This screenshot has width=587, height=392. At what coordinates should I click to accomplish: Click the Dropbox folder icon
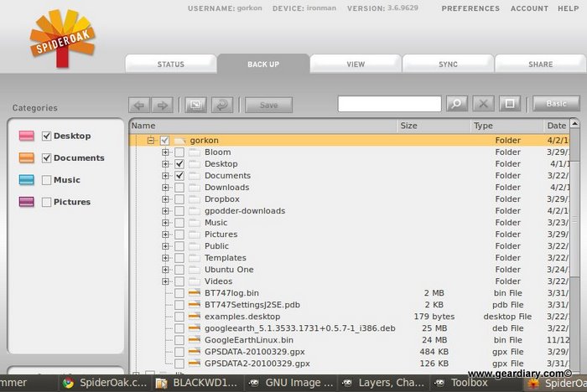(x=195, y=199)
